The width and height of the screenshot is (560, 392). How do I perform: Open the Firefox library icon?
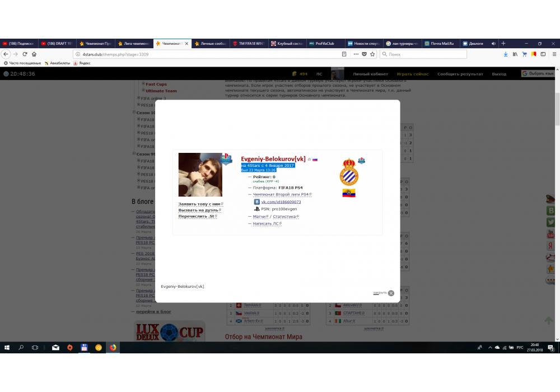515,54
